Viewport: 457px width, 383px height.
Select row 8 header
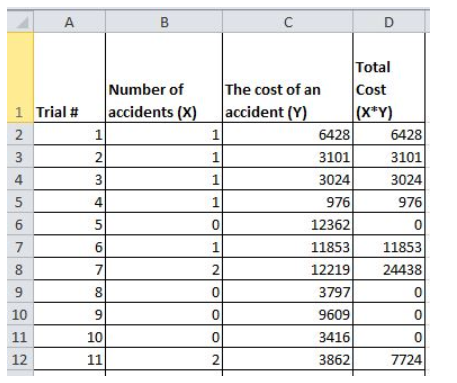(20, 269)
